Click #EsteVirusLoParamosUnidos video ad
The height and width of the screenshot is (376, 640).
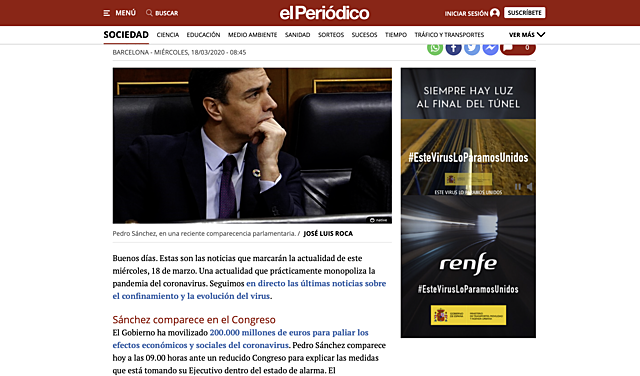pos(468,157)
